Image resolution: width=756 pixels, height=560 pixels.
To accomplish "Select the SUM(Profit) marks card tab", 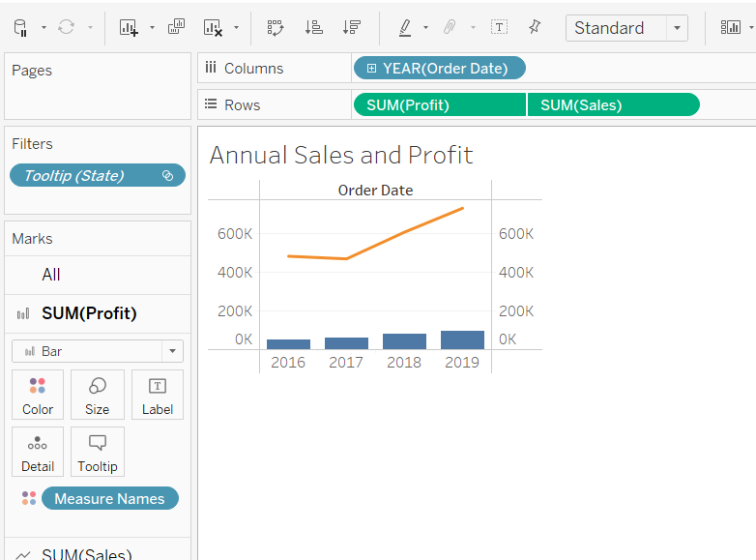I will [89, 313].
